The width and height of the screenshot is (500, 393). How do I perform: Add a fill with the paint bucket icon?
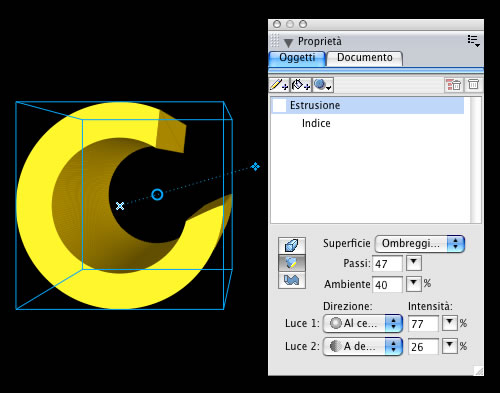tap(301, 85)
